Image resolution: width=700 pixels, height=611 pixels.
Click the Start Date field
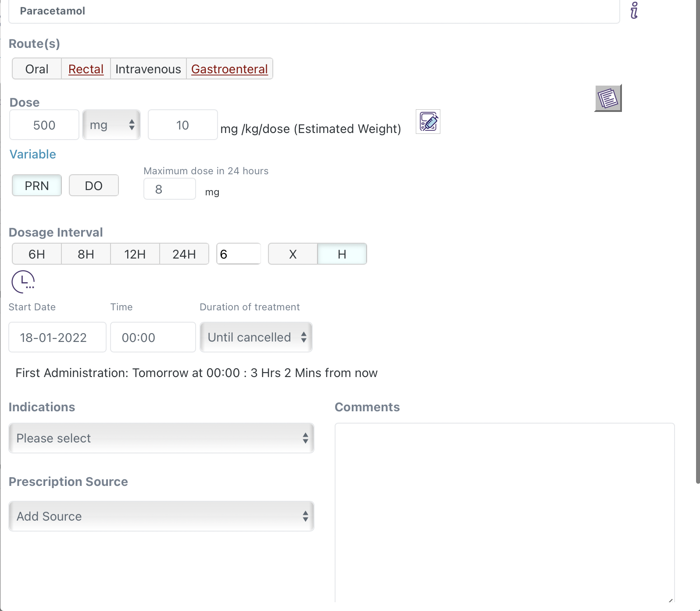pos(57,337)
